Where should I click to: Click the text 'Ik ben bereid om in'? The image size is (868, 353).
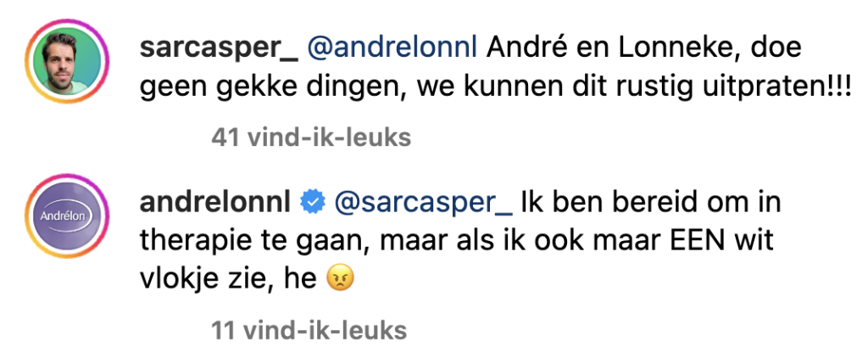tap(650, 203)
